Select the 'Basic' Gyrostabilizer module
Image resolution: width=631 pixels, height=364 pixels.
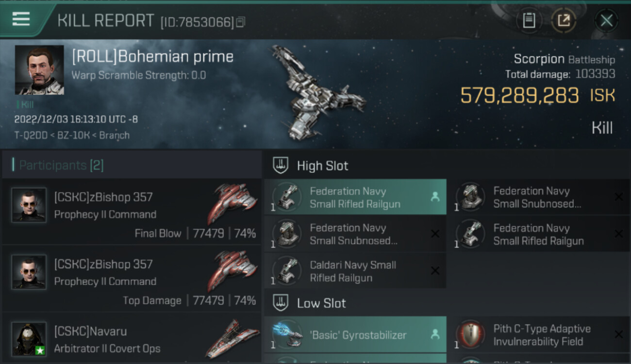click(x=355, y=334)
